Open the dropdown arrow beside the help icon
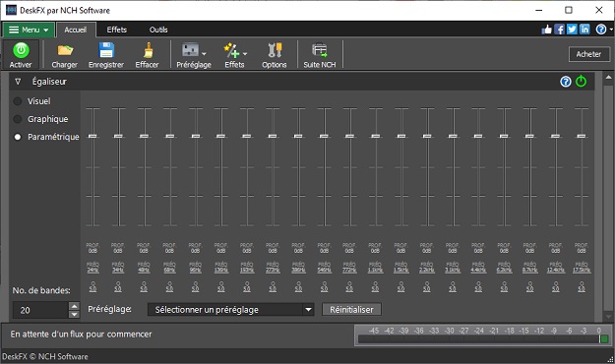615x364 pixels. 611,30
